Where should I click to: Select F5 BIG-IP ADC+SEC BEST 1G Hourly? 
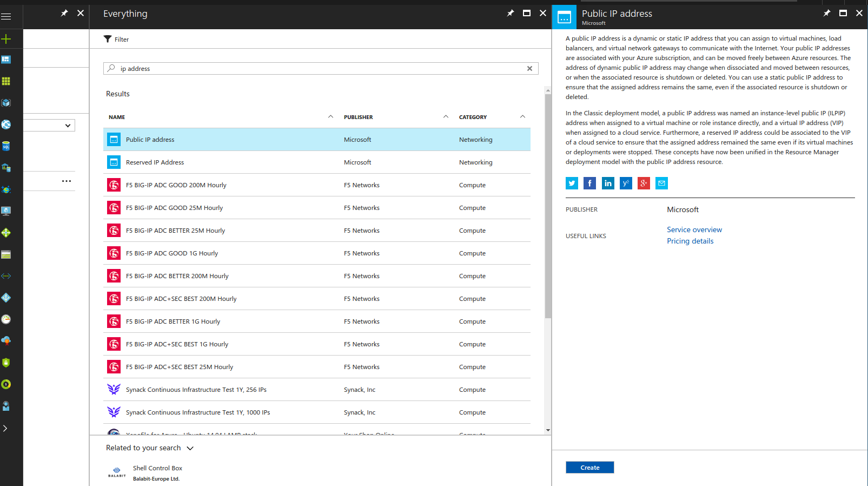click(317, 344)
